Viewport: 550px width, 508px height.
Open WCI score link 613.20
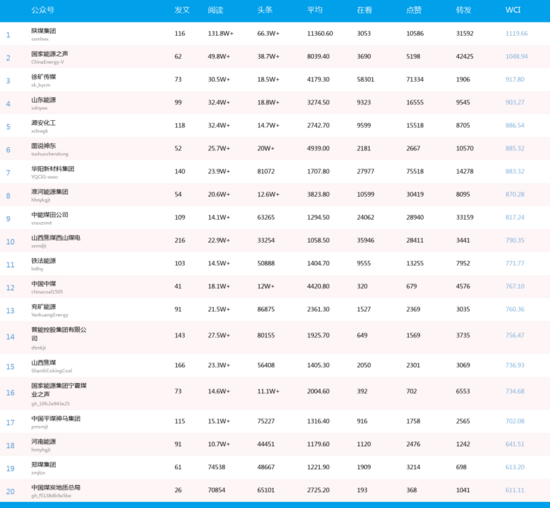pyautogui.click(x=515, y=467)
